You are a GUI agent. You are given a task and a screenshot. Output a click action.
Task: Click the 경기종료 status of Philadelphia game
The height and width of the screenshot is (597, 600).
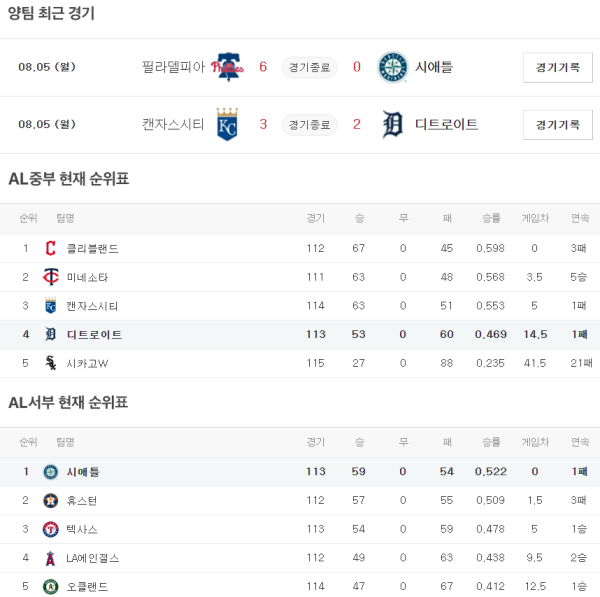click(x=309, y=67)
